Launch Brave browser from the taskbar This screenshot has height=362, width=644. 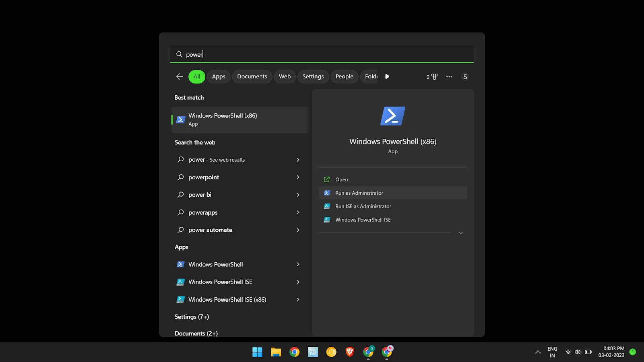[350, 352]
